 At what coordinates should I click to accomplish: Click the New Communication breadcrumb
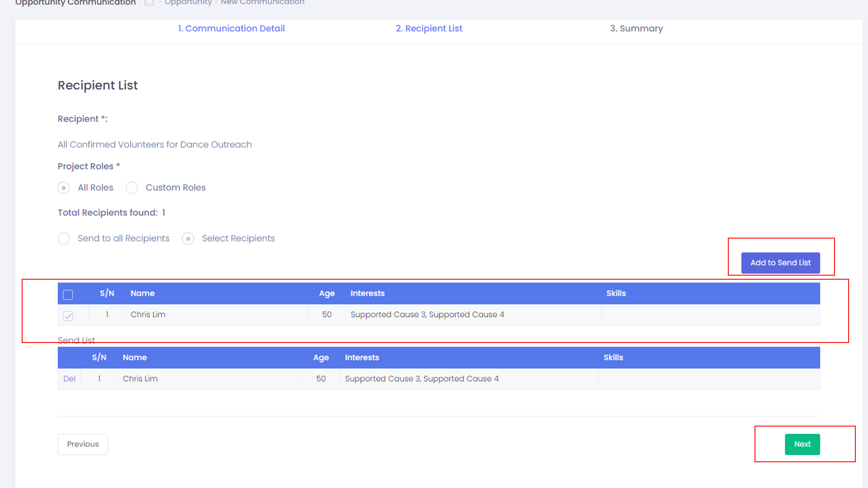pyautogui.click(x=262, y=3)
